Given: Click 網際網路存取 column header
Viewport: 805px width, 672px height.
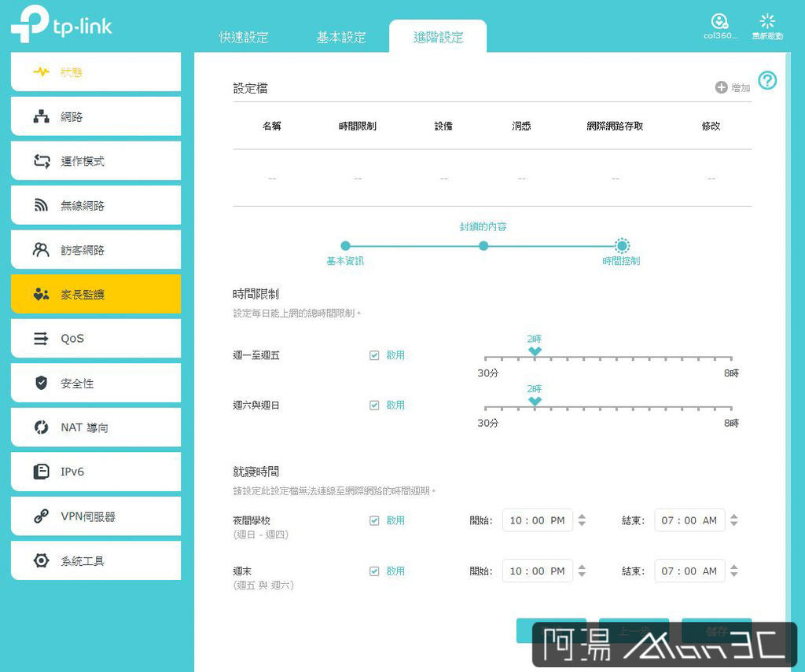Looking at the screenshot, I should point(615,126).
